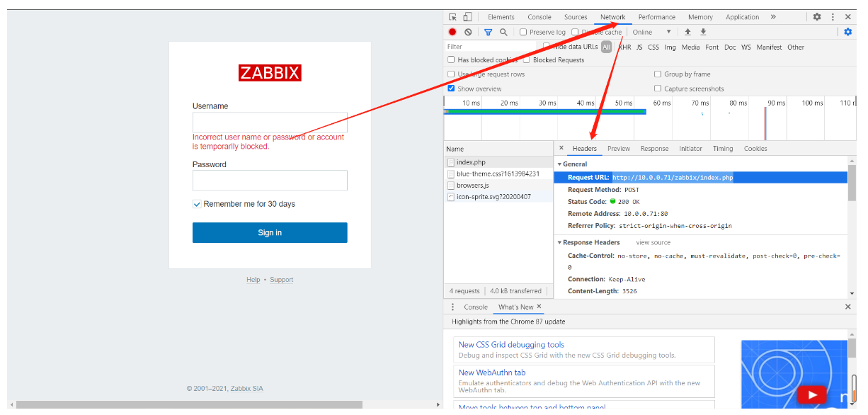This screenshot has height=415, width=868.
Task: Select the inspect element picker icon
Action: (x=453, y=17)
